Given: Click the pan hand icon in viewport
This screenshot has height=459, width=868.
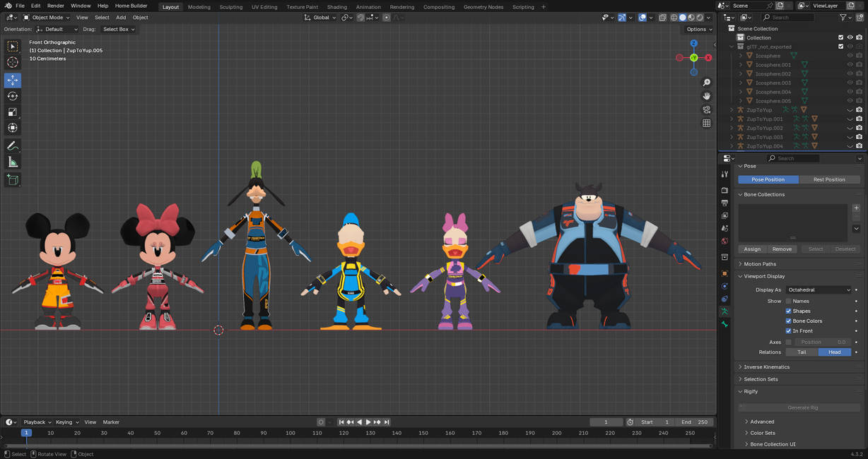Looking at the screenshot, I should pyautogui.click(x=706, y=96).
